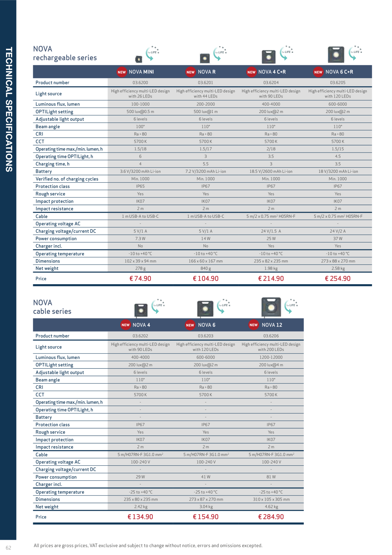Click the NOVA 4 cable lamp photo
The image size is (392, 555).
tap(141, 310)
